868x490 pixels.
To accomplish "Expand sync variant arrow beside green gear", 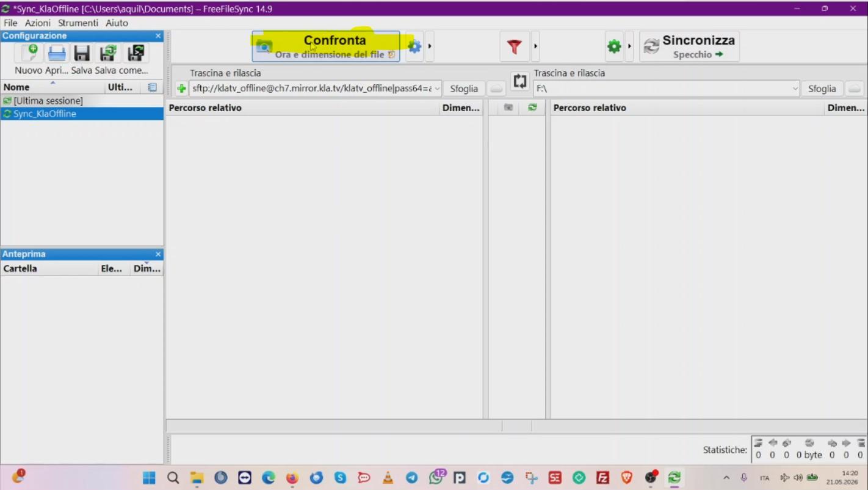I will pyautogui.click(x=629, y=46).
